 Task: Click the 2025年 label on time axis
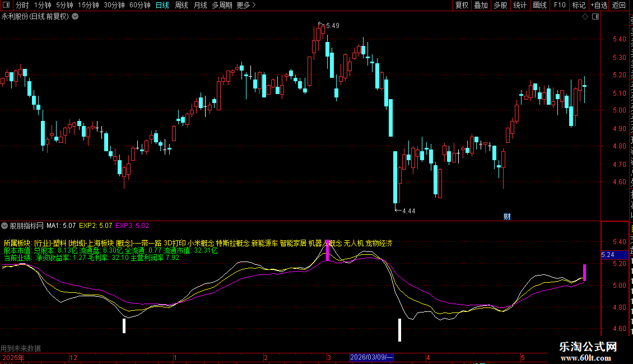pyautogui.click(x=13, y=357)
